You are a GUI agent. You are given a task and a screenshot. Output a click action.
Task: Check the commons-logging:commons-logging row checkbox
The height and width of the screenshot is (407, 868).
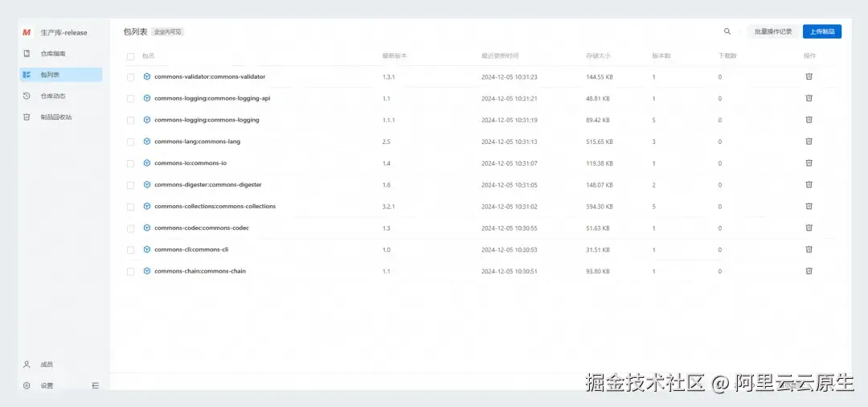click(x=131, y=120)
